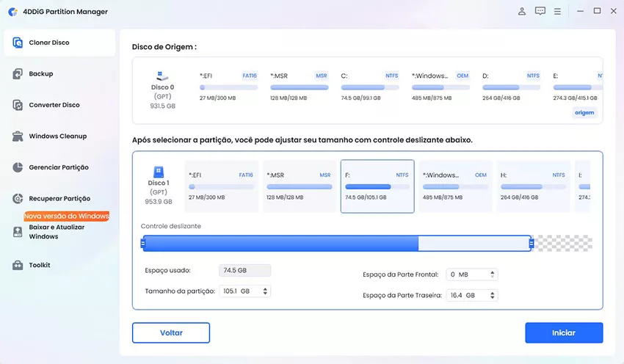624x364 pixels.
Task: Open the hamburger menu icon
Action: [x=557, y=12]
